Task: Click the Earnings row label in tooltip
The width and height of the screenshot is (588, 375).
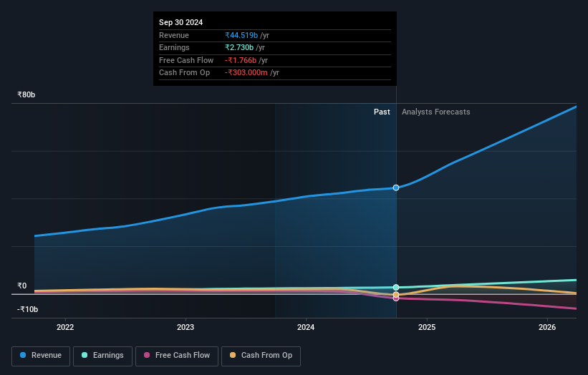Action: coord(174,47)
